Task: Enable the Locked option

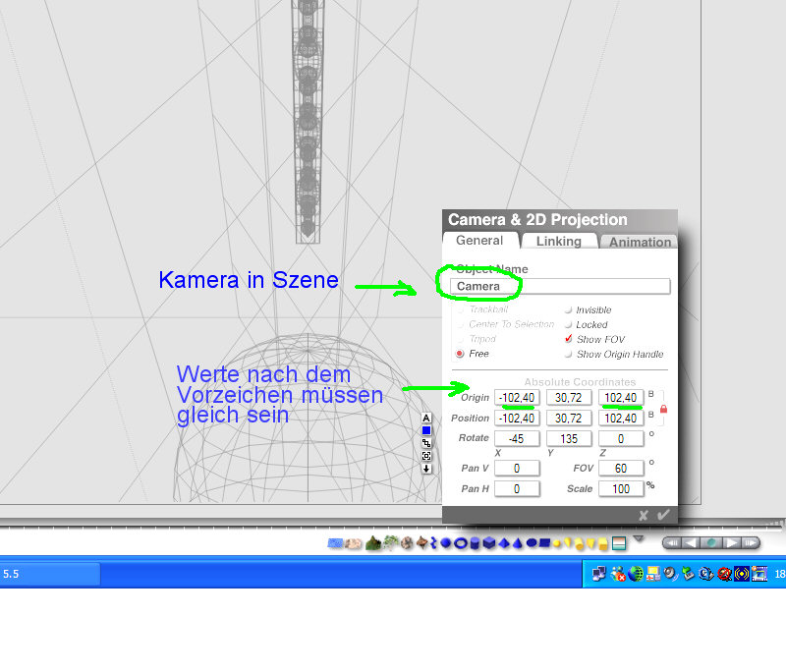Action: click(569, 325)
